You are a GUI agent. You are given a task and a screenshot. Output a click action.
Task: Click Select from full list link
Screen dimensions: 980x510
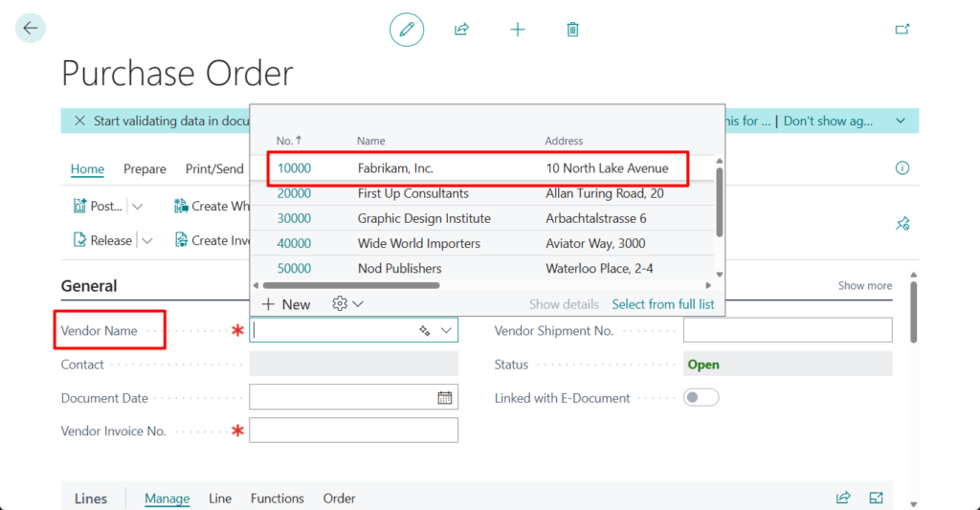(x=663, y=304)
